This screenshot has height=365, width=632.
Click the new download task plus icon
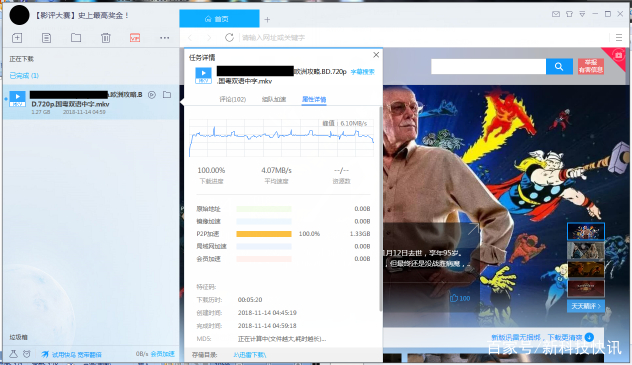[x=17, y=38]
